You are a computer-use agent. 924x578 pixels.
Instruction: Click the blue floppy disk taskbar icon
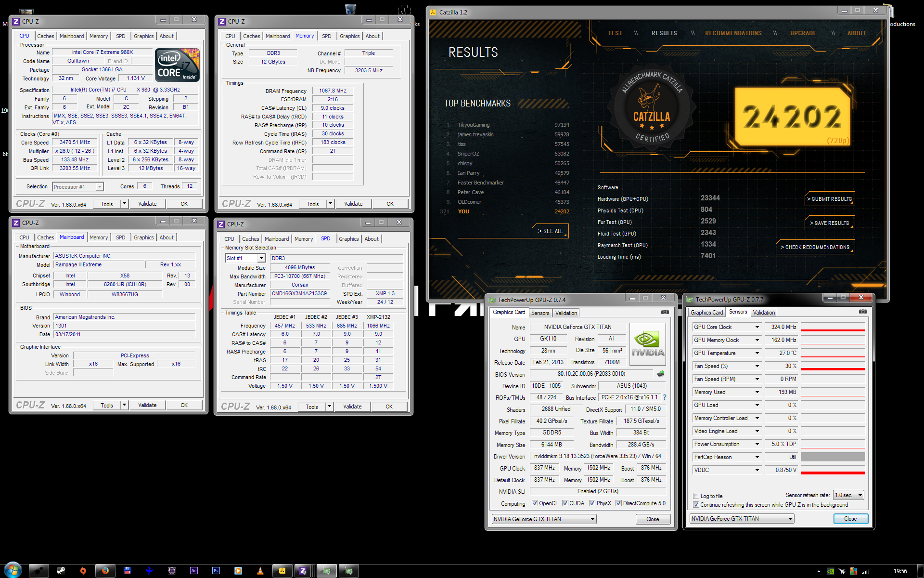point(127,571)
